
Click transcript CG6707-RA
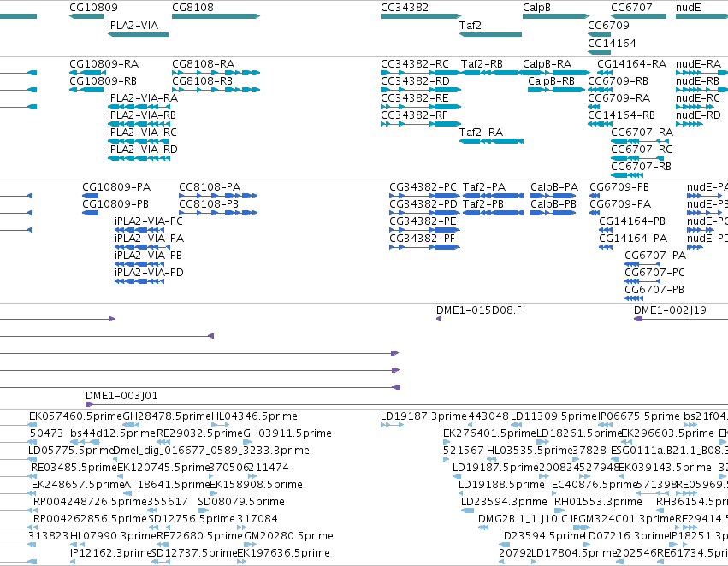tap(642, 133)
